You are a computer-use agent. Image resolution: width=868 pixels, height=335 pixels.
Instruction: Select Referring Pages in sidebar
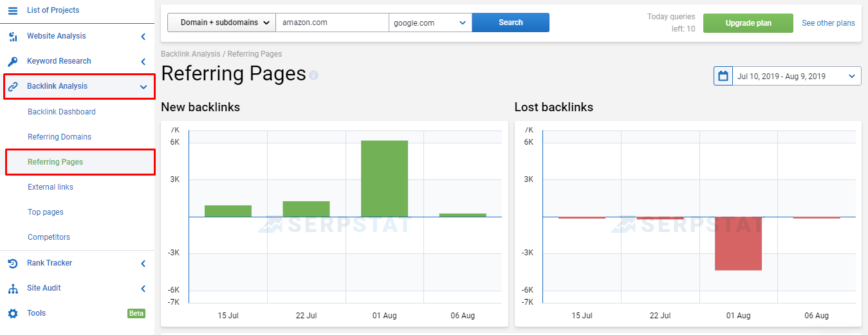tap(55, 162)
